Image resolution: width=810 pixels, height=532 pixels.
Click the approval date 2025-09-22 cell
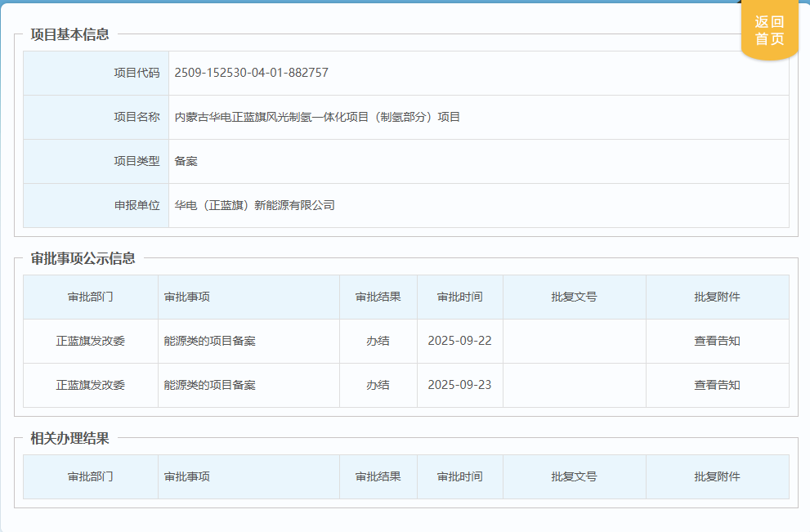tap(459, 341)
